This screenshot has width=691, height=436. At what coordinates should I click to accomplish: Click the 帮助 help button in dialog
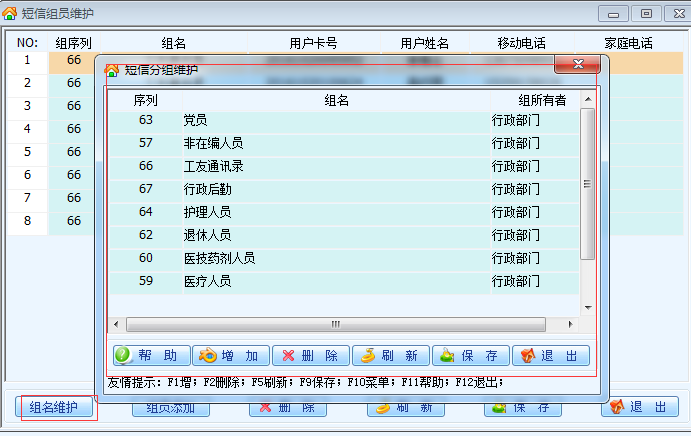pyautogui.click(x=152, y=355)
